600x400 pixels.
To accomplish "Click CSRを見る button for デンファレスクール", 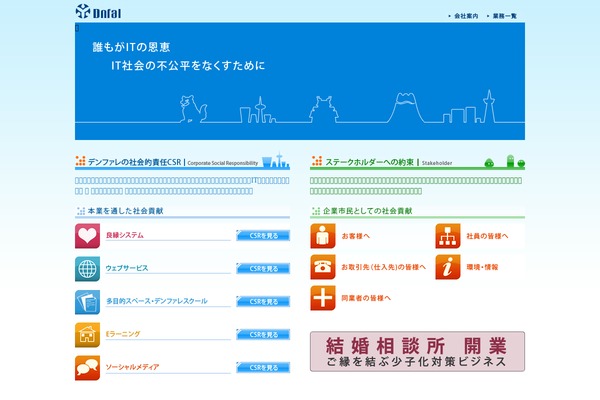I will [x=263, y=301].
